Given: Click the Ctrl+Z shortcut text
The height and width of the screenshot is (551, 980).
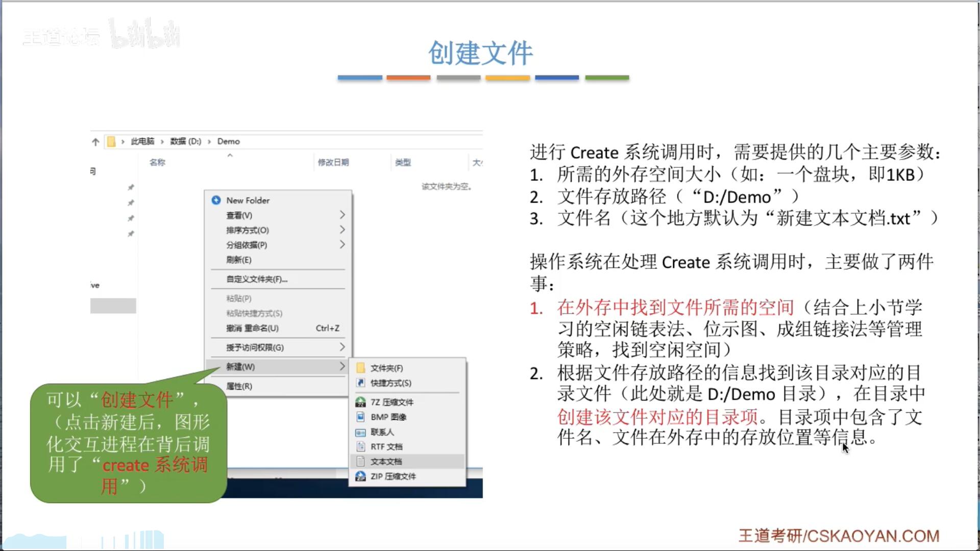Looking at the screenshot, I should click(328, 328).
